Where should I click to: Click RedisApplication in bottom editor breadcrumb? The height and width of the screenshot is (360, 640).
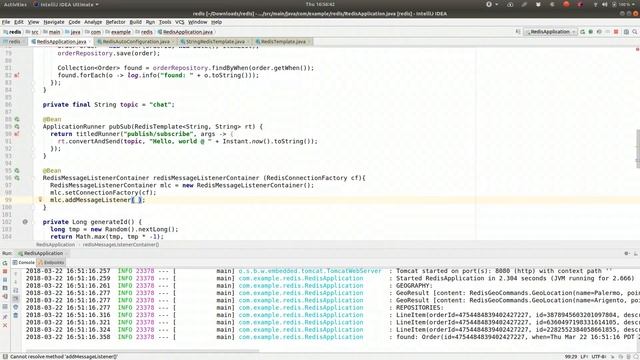(56, 244)
